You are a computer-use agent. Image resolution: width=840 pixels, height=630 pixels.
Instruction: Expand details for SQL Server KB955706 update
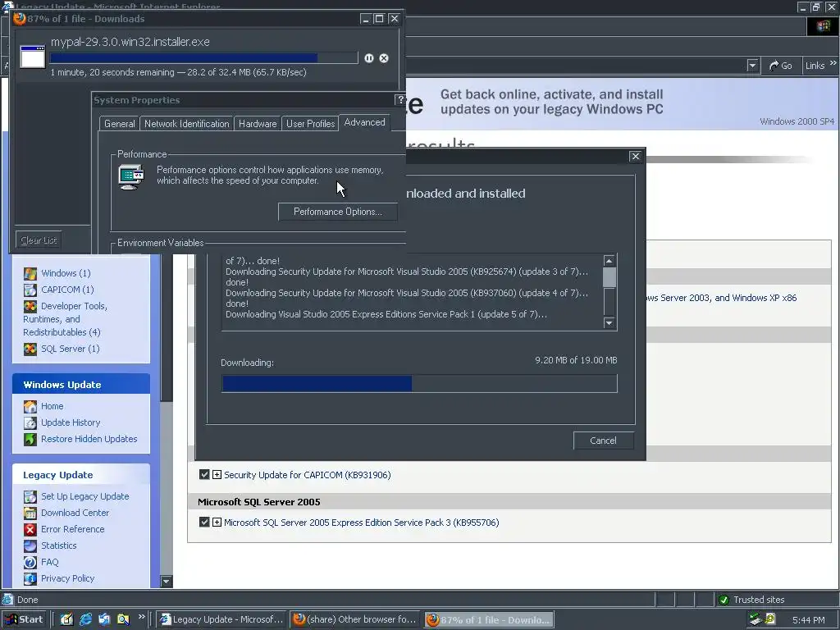click(x=217, y=523)
